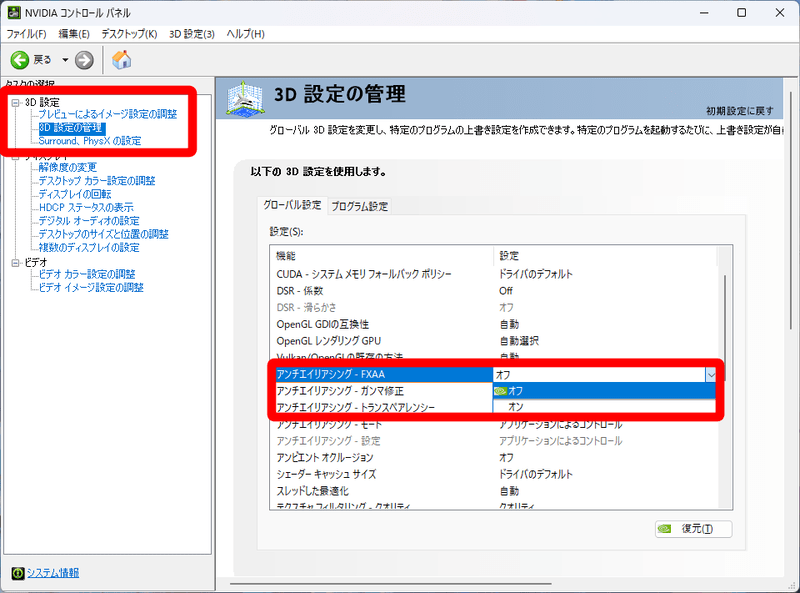Choose オフ in the FXAA dropdown list
This screenshot has height=593, width=800.
click(604, 391)
